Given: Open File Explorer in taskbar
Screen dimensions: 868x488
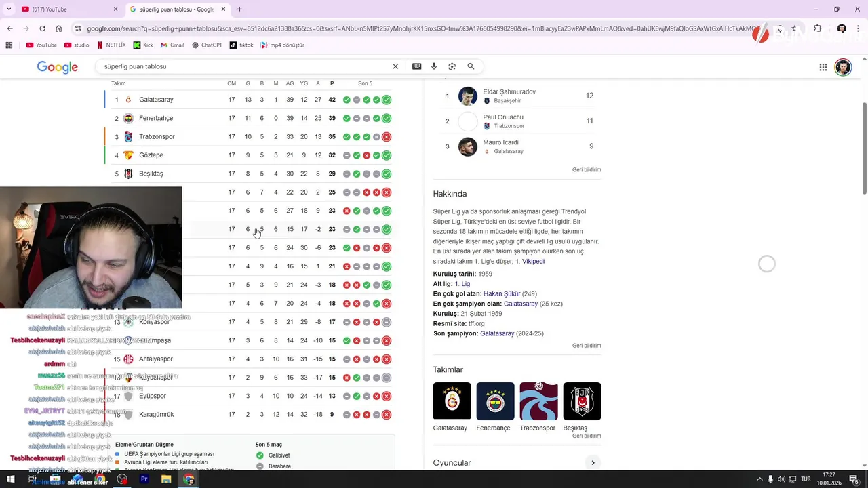Looking at the screenshot, I should point(166,479).
